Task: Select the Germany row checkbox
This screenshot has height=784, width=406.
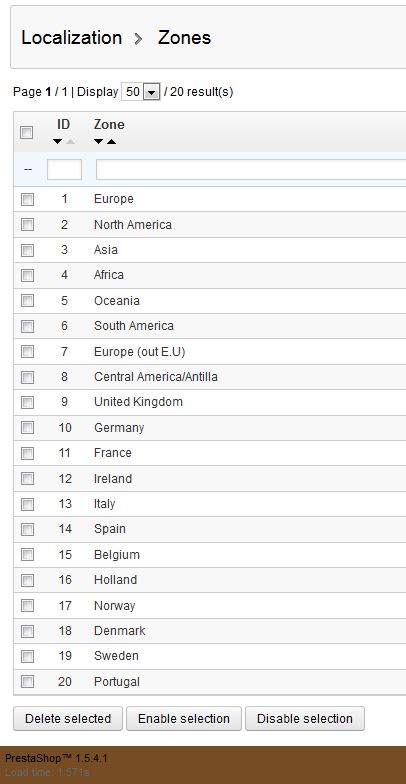Action: tap(27, 428)
